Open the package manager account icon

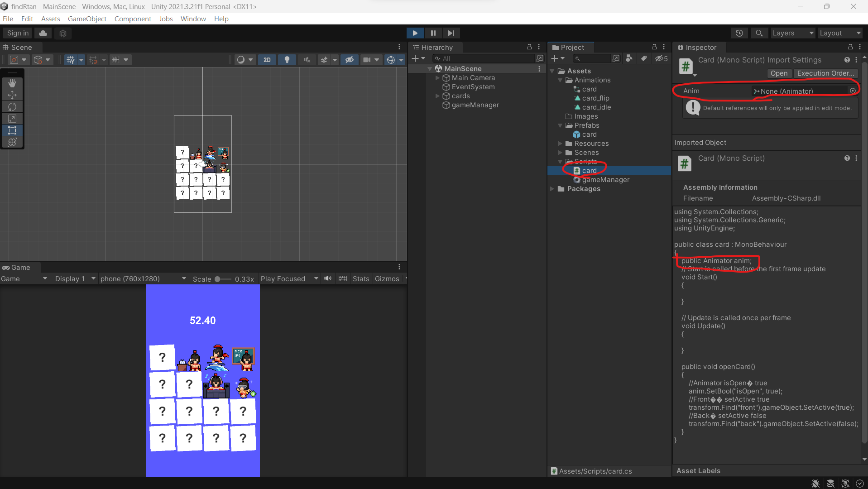63,33
